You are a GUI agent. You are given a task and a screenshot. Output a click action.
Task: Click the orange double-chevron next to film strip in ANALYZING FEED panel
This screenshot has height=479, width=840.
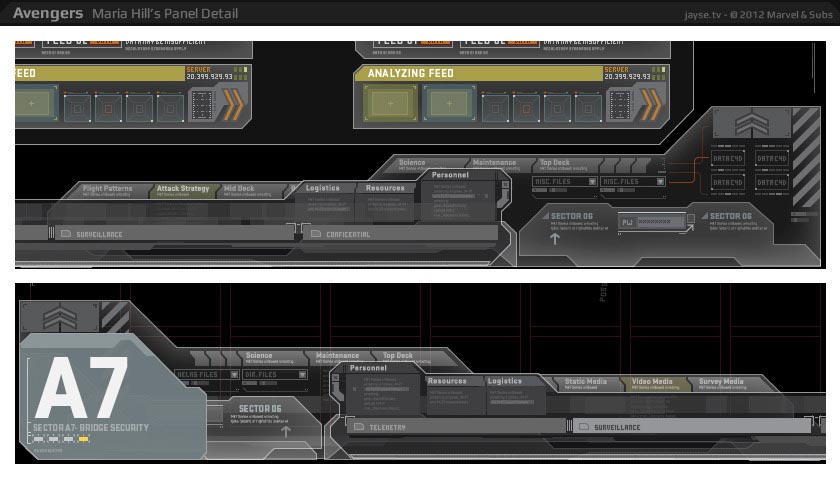tap(651, 104)
